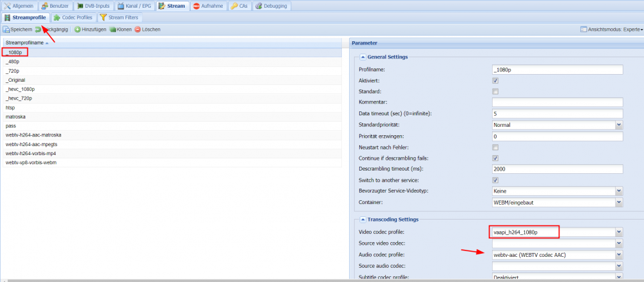644x282 pixels.
Task: Click the Speichern save icon
Action: pos(6,30)
